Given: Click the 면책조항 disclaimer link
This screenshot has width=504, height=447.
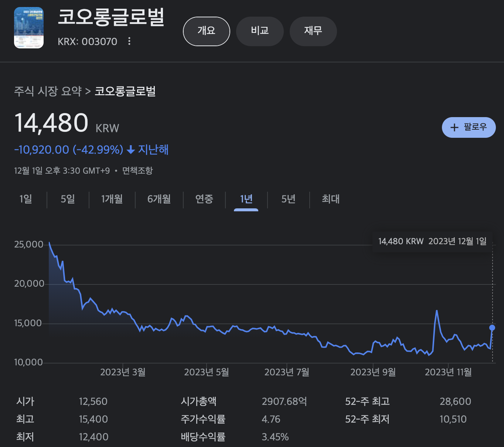Looking at the screenshot, I should pyautogui.click(x=137, y=171).
